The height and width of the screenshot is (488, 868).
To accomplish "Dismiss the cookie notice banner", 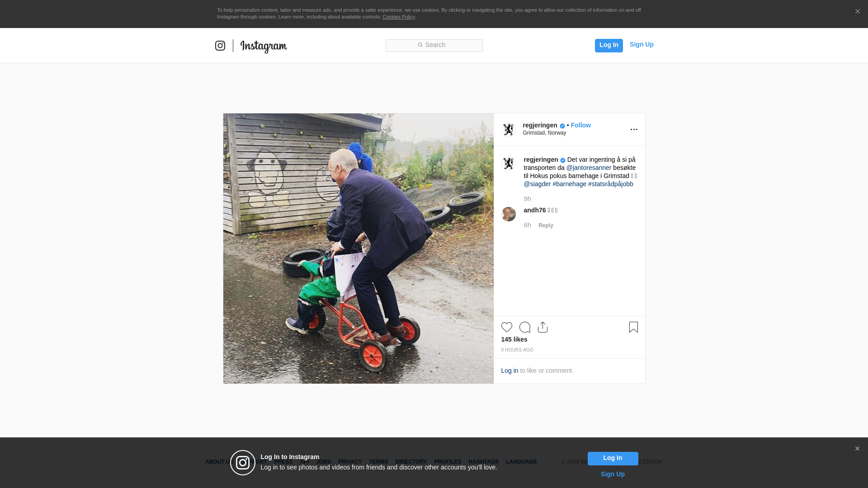I will [x=857, y=12].
